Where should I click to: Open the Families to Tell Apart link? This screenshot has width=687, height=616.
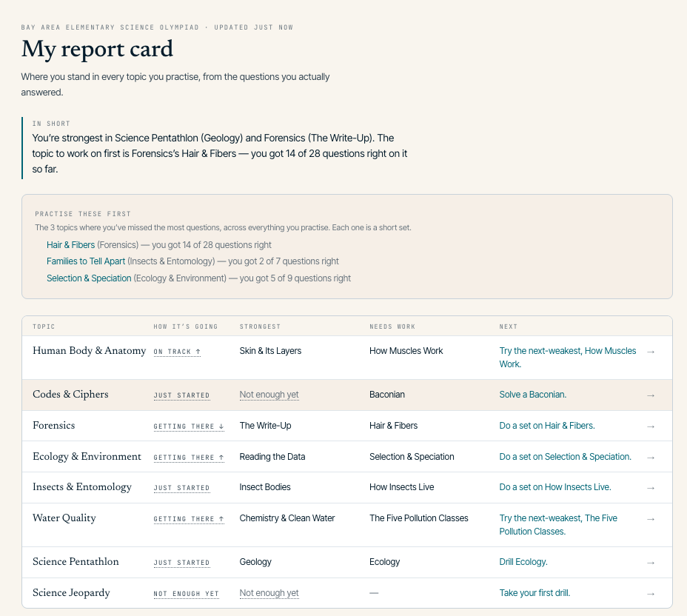pyautogui.click(x=86, y=261)
